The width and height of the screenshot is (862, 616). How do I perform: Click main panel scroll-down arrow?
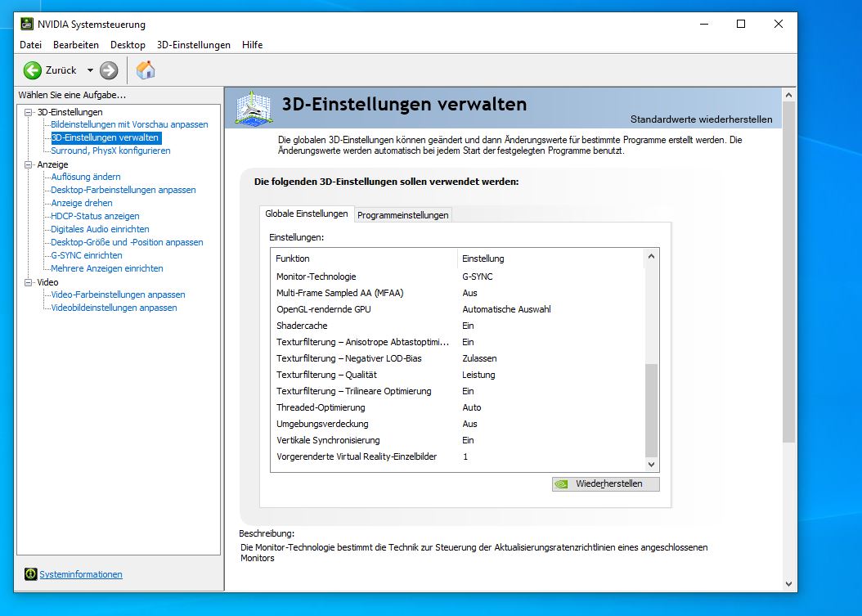[x=789, y=584]
